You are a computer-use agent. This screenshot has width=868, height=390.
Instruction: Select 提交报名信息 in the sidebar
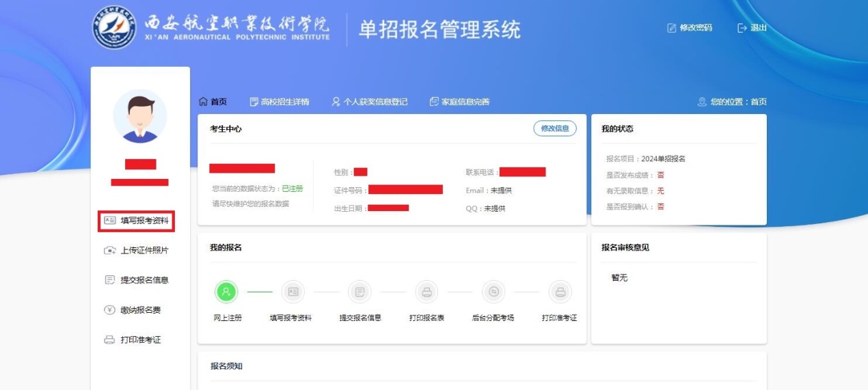[x=136, y=280]
